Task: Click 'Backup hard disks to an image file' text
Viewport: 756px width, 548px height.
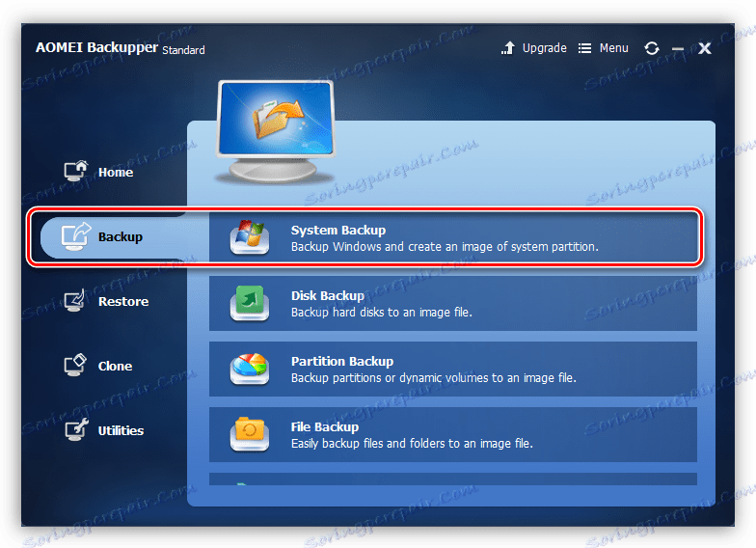Action: [382, 313]
